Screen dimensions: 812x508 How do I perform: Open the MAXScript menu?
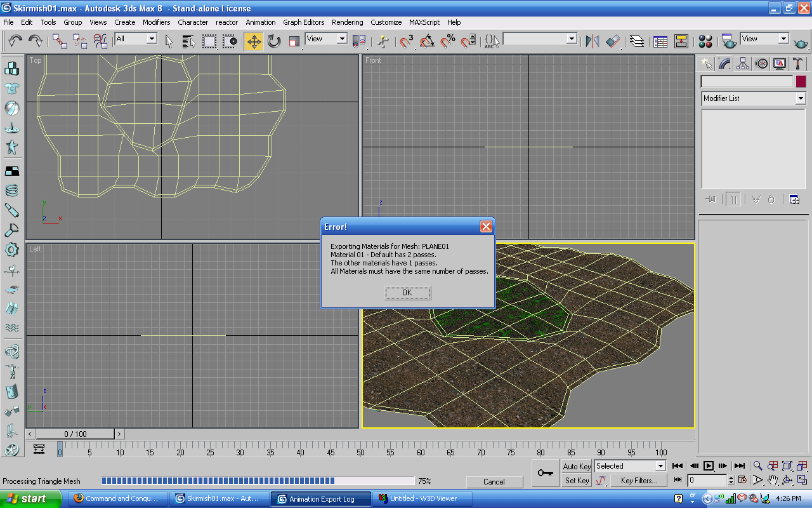click(x=424, y=22)
